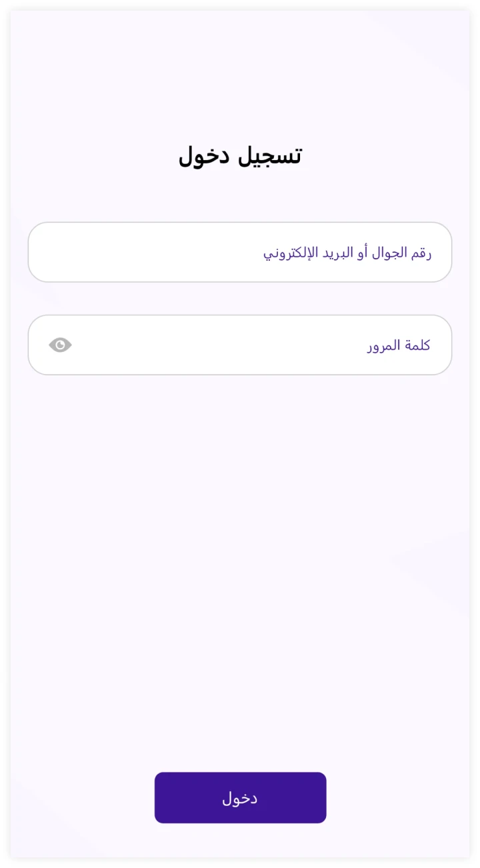This screenshot has width=480, height=868.
Task: Hit the purple login button at the bottom
Action: 240,797
